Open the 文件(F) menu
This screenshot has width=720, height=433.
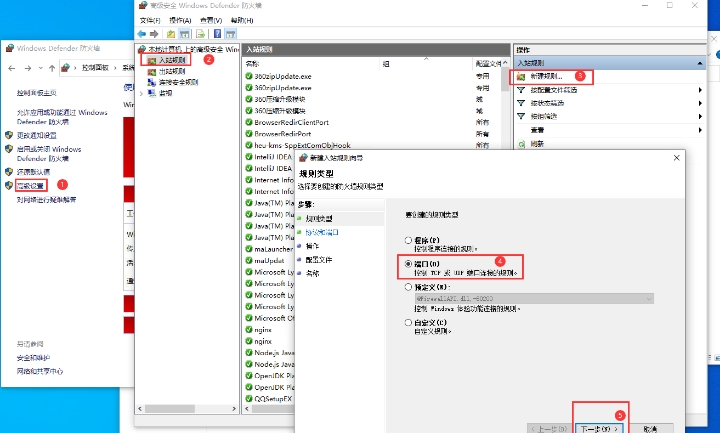click(x=150, y=20)
